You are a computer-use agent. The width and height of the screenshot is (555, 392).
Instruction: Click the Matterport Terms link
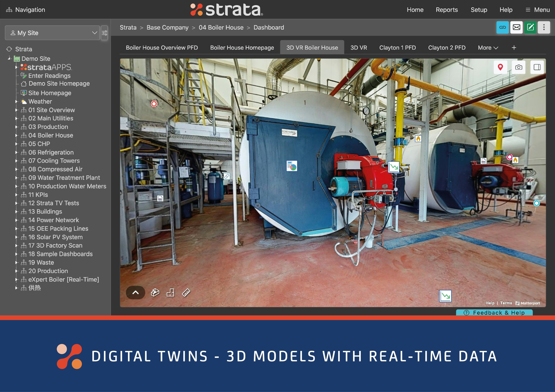pos(506,303)
